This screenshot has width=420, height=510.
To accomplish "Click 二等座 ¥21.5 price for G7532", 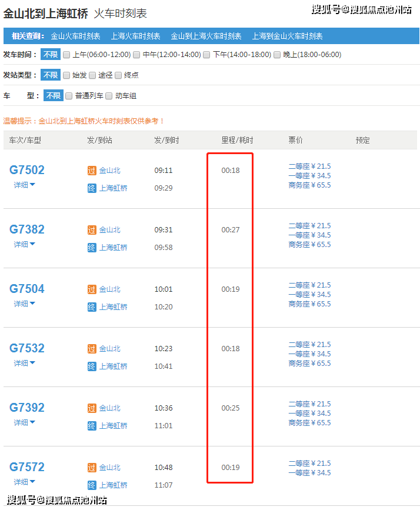I will 309,345.
